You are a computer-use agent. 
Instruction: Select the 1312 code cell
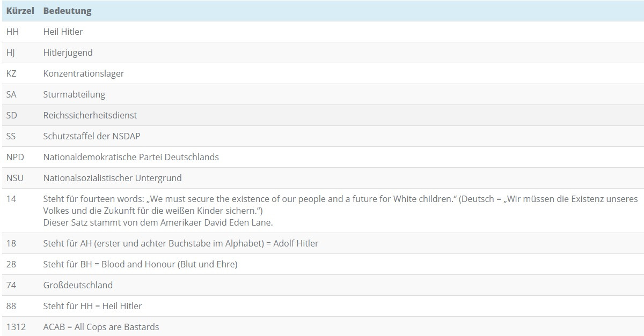(x=16, y=327)
